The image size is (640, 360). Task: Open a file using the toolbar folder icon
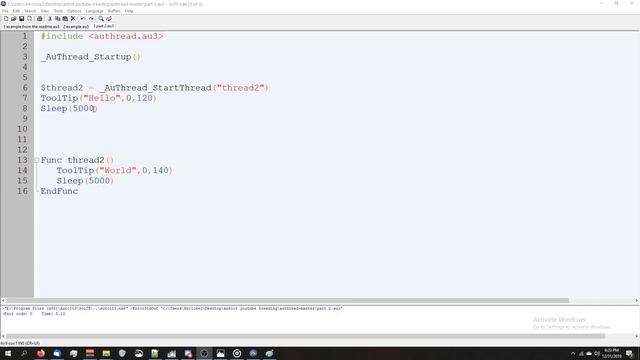[x=13, y=19]
